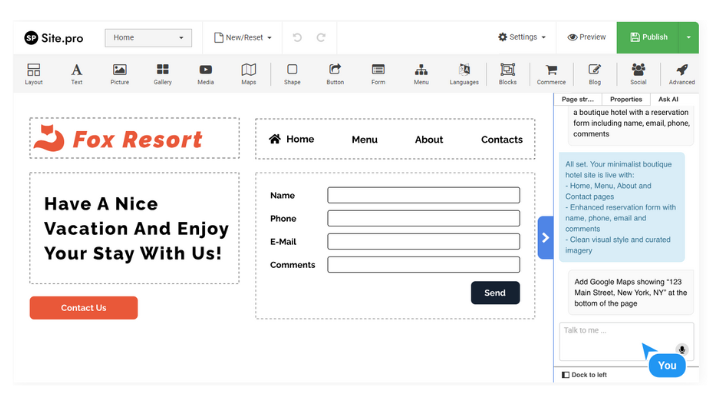This screenshot has height=405, width=720.
Task: Select the Layout tool icon
Action: [33, 73]
